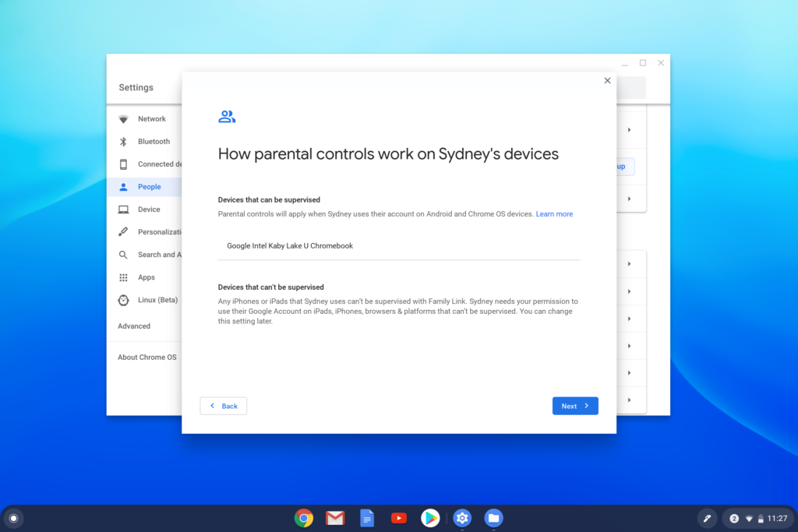Viewport: 798px width, 532px height.
Task: Click the Apps grid icon in sidebar
Action: (x=123, y=277)
